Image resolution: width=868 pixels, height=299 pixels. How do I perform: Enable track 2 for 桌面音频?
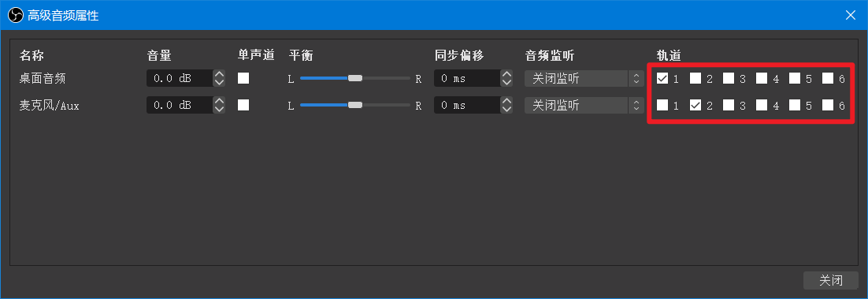pos(696,78)
